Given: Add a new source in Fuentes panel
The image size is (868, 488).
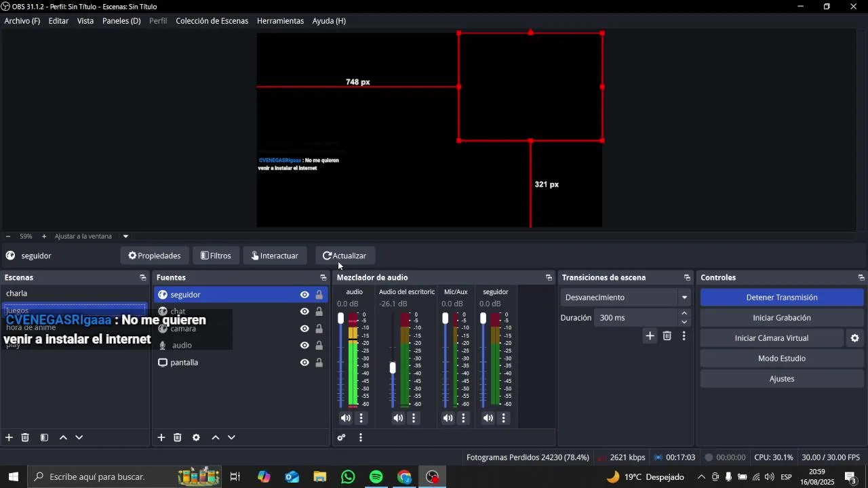Looking at the screenshot, I should [x=161, y=438].
